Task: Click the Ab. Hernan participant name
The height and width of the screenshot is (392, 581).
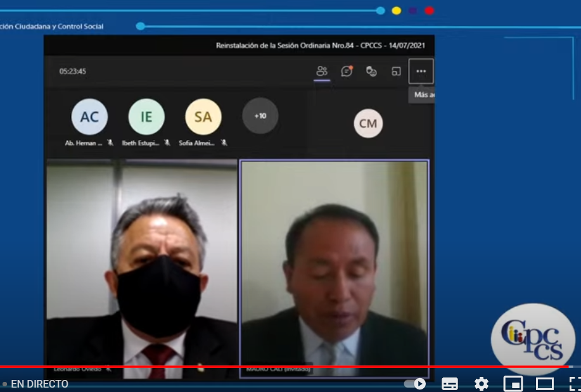Action: coord(84,143)
